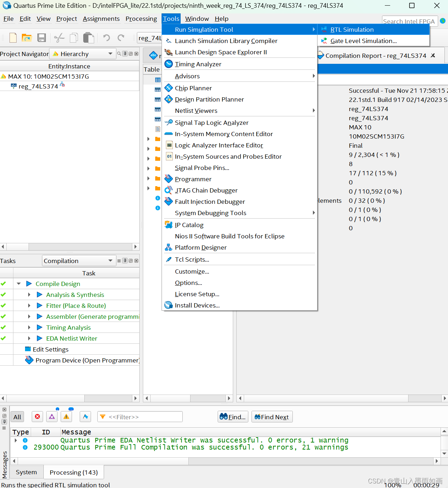448x488 pixels.
Task: Click into the Filter messages field
Action: click(140, 417)
